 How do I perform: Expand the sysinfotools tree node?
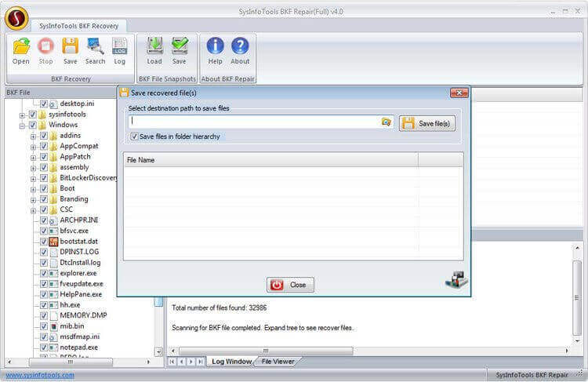pyautogui.click(x=22, y=114)
